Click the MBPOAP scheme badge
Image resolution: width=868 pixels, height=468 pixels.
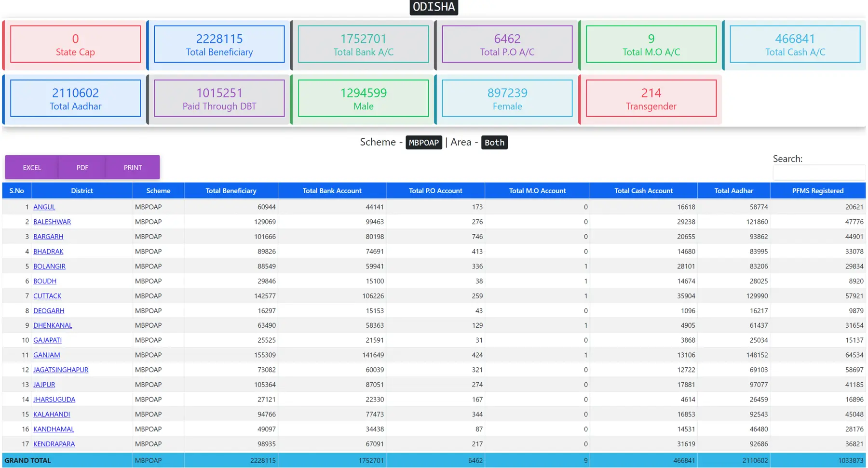(423, 142)
